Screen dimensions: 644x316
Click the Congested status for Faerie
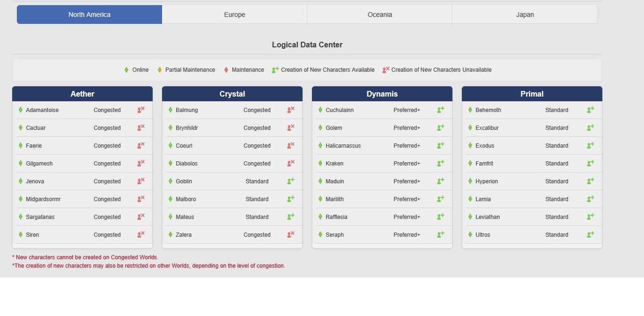[x=107, y=146]
